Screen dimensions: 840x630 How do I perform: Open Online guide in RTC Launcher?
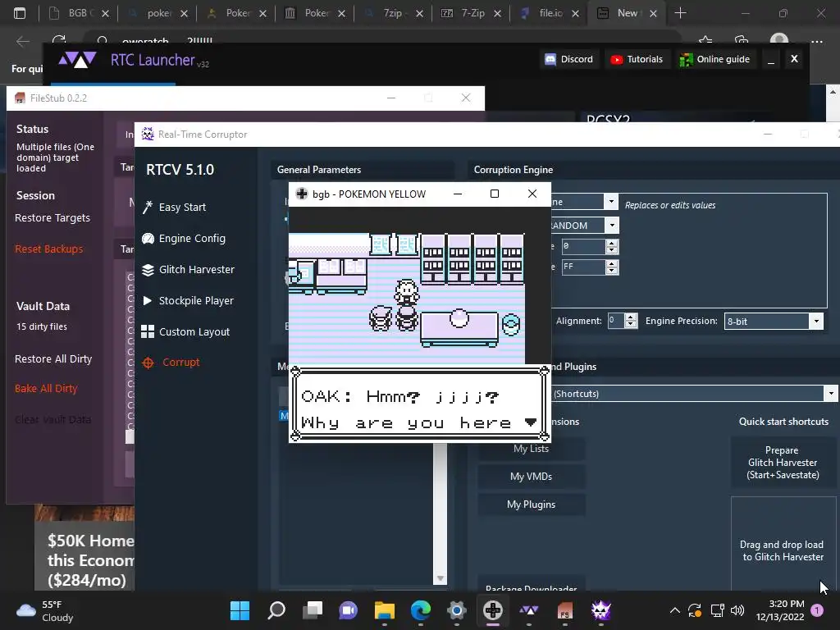[x=714, y=59]
